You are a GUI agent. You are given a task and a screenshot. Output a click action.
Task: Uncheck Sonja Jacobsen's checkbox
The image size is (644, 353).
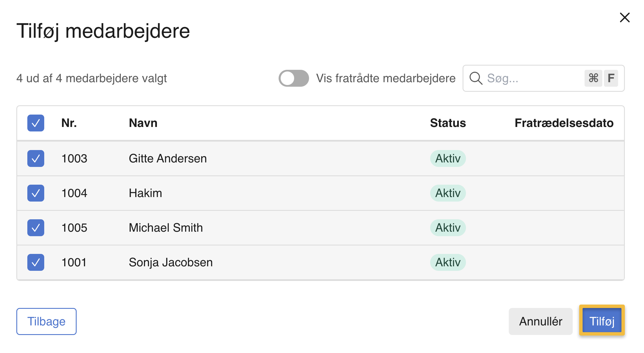[36, 262]
